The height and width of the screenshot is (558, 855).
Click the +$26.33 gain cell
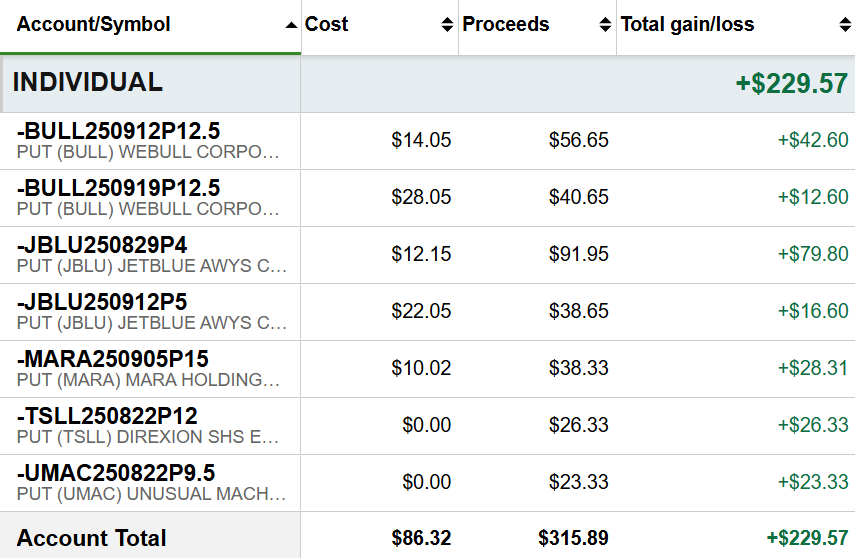(813, 425)
